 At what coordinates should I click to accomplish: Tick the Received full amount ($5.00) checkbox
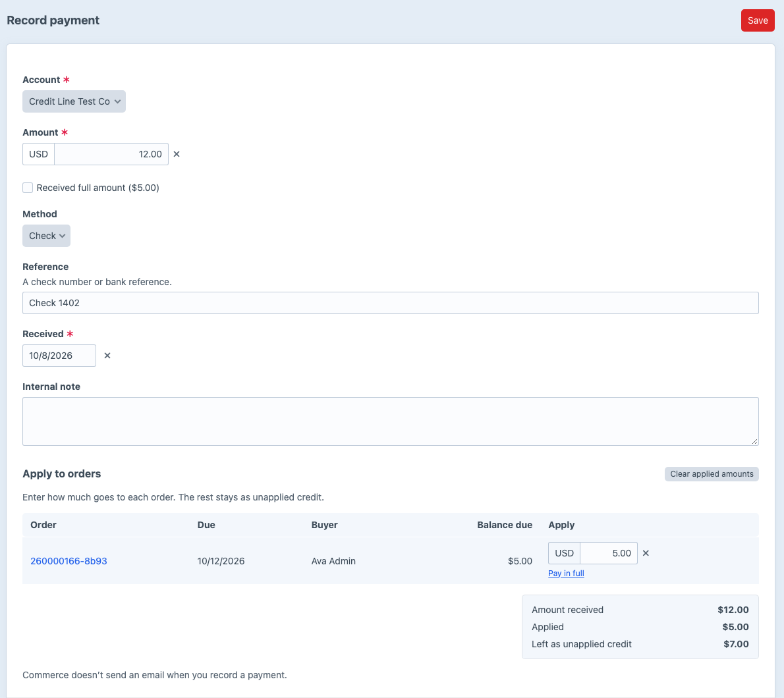pos(28,188)
